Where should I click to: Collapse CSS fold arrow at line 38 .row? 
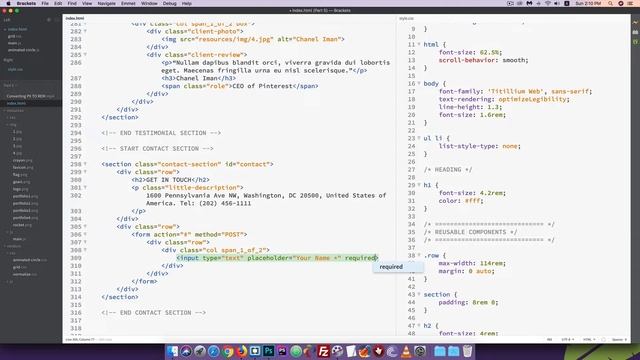pos(419,256)
